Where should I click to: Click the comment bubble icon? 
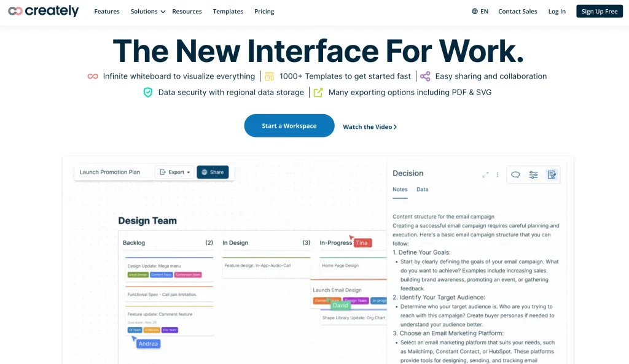(515, 175)
